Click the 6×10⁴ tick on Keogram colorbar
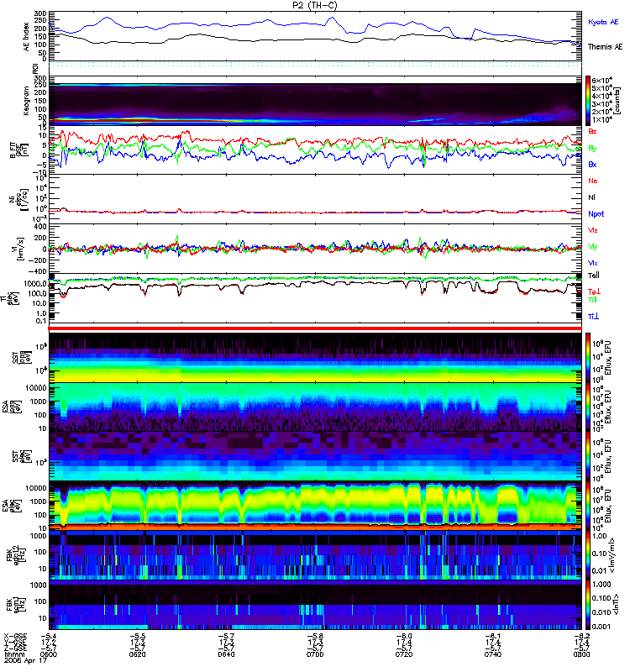Viewport: 630px width, 672px height. tap(601, 80)
